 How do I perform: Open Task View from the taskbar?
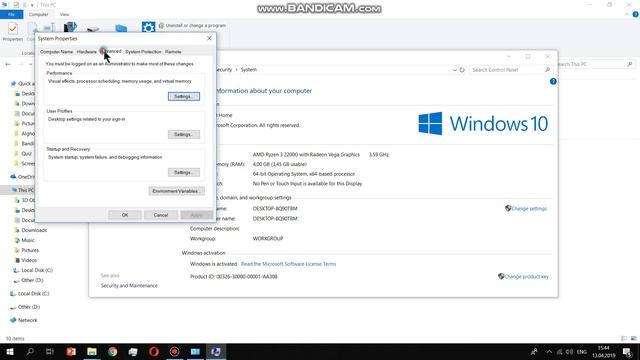click(x=50, y=351)
